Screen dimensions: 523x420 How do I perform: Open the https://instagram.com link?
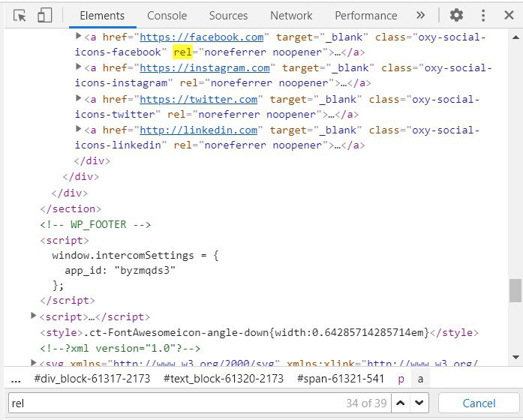pyautogui.click(x=204, y=68)
